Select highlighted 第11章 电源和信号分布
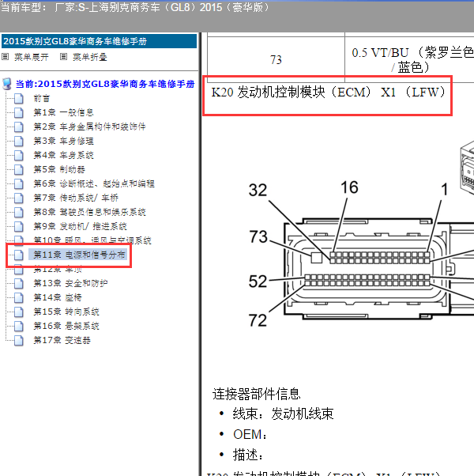The image size is (474, 476). click(77, 255)
